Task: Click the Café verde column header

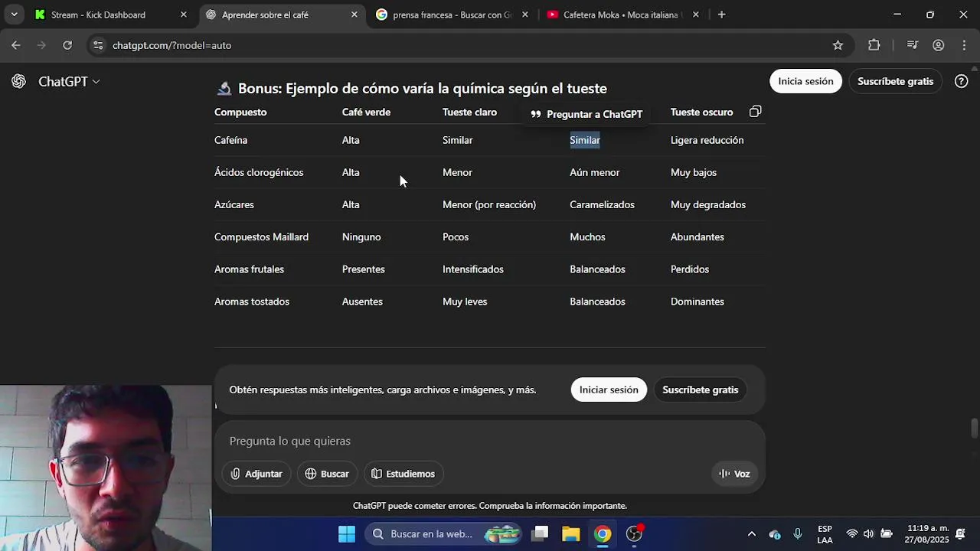Action: [x=366, y=112]
